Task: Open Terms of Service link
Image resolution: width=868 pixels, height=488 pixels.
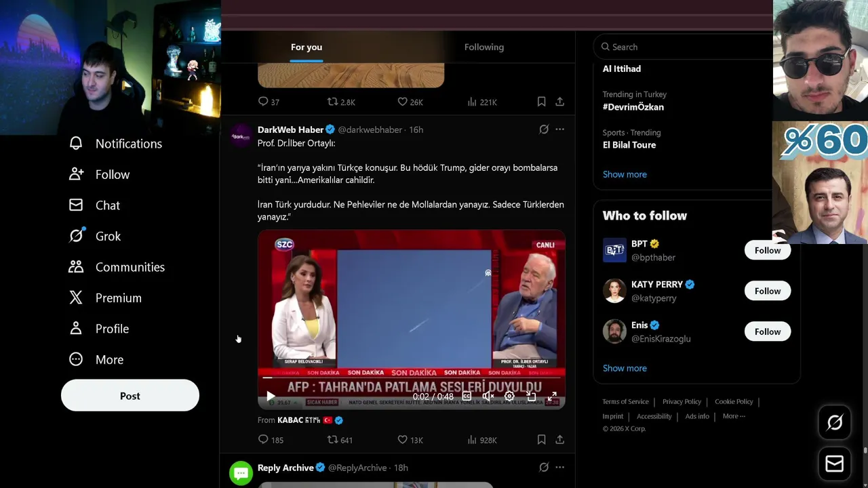Action: click(x=625, y=402)
